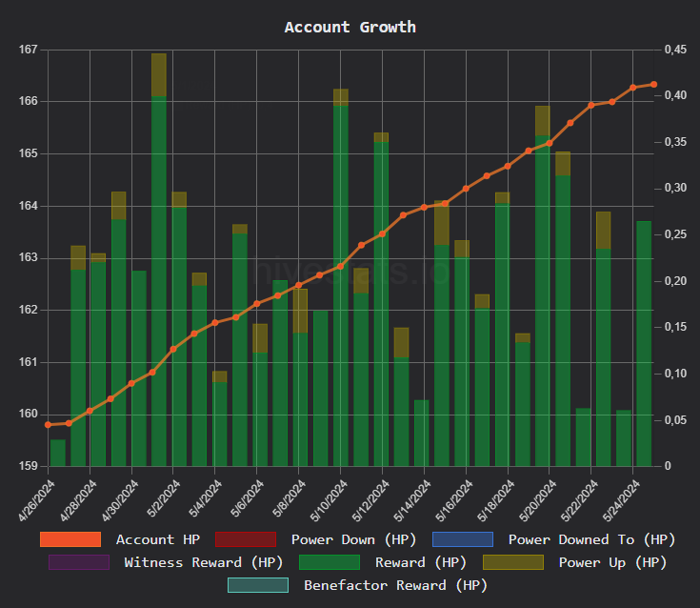Click the 'Reward (HP)' legend label
Viewport: 700px width, 608px height.
point(421,562)
